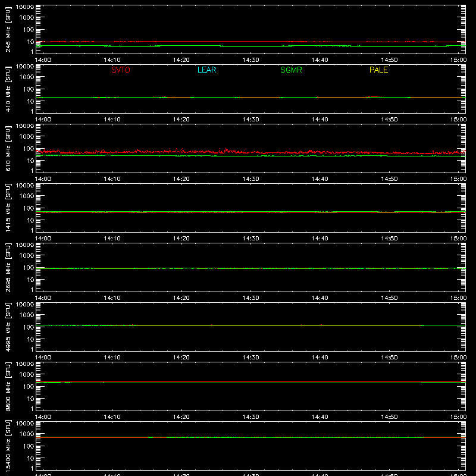Click the 10000 tick on the 2695 MHz plot
476x476 pixels.
click(25, 245)
